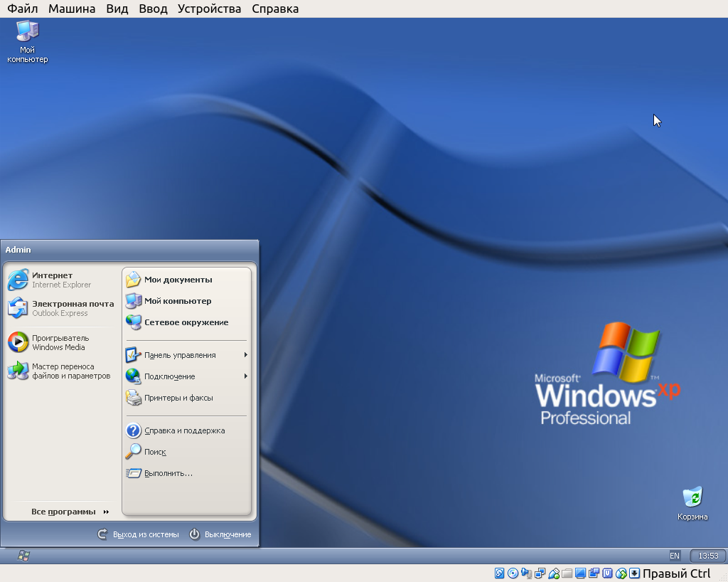The width and height of the screenshot is (728, 582).
Task: Open the Мой компьютер desktop icon
Action: point(28,41)
